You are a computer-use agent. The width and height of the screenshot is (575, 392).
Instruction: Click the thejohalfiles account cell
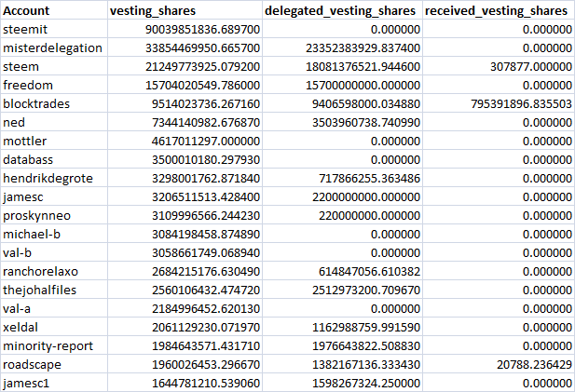pyautogui.click(x=44, y=290)
